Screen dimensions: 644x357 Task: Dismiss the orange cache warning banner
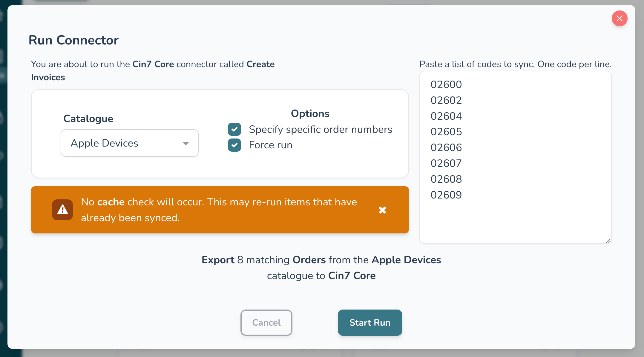[382, 210]
